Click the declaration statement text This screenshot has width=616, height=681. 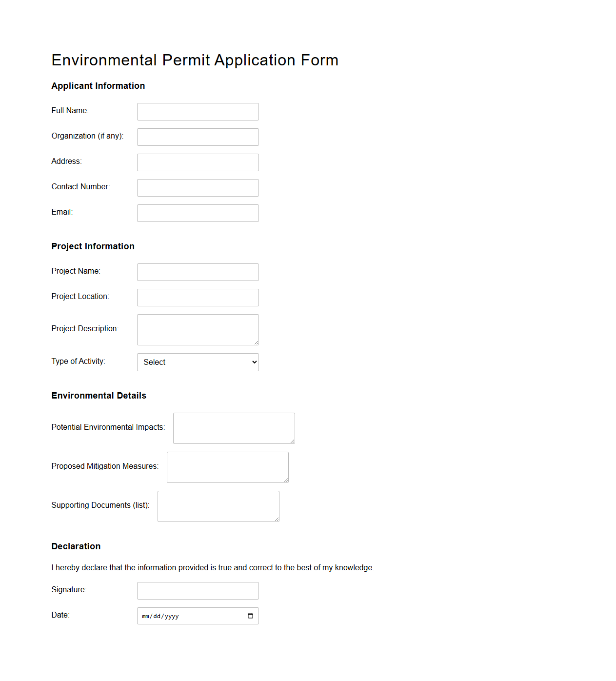point(213,567)
